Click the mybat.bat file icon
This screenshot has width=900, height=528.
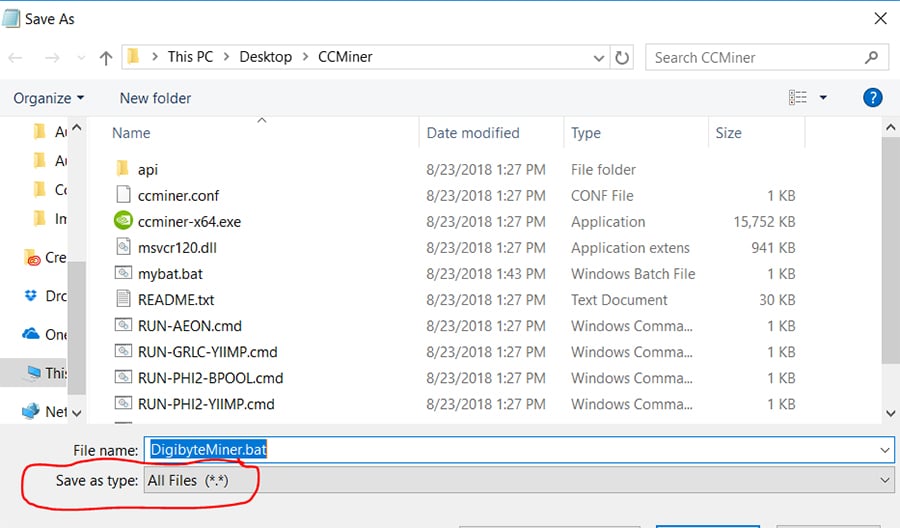[123, 273]
